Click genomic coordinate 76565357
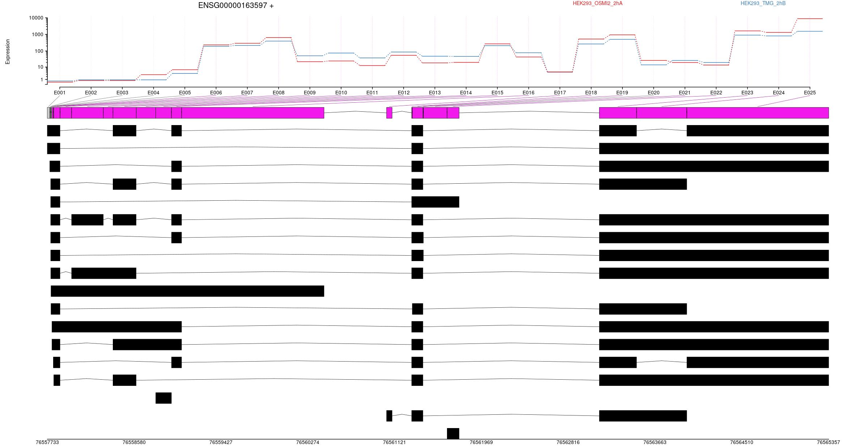Viewport: 868px width, 448px height. pos(829,442)
